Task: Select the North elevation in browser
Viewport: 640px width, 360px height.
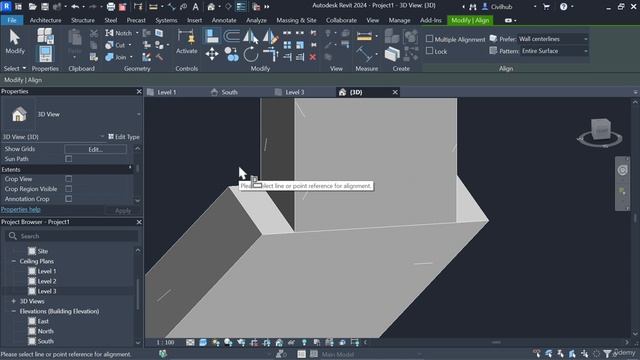Action: point(45,331)
